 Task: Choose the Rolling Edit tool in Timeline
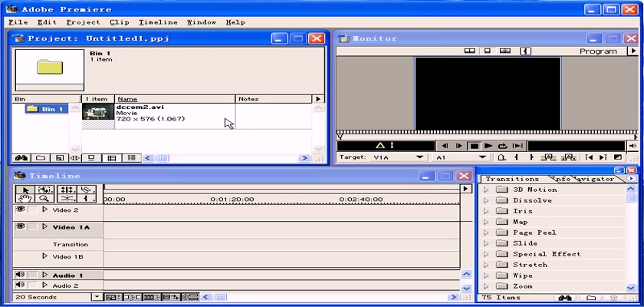[67, 190]
